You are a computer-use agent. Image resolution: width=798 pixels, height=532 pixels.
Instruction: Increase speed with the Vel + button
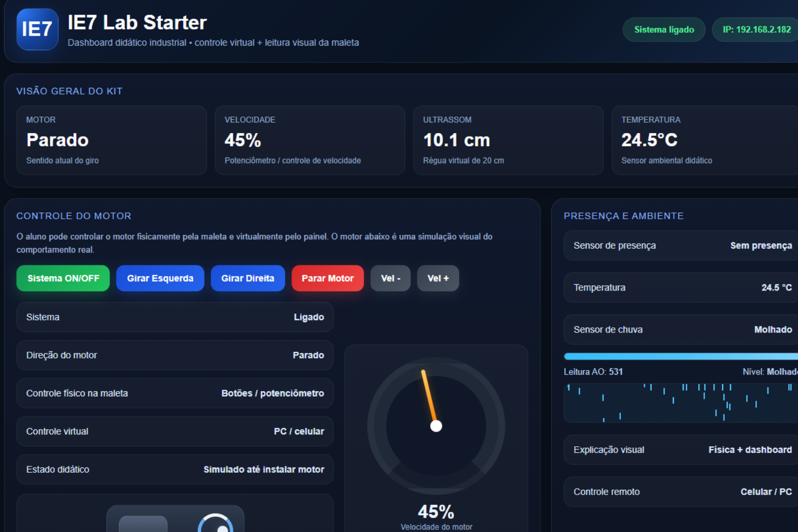click(438, 278)
